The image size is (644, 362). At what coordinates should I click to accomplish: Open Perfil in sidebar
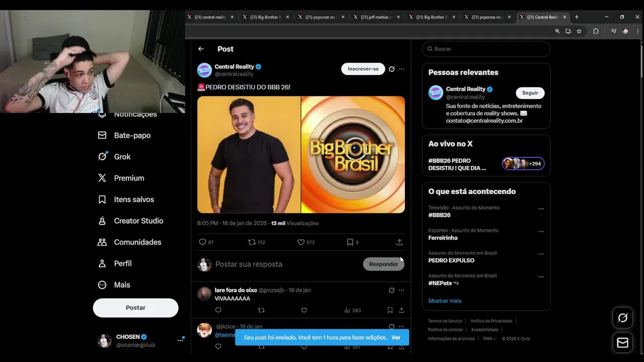114,263
